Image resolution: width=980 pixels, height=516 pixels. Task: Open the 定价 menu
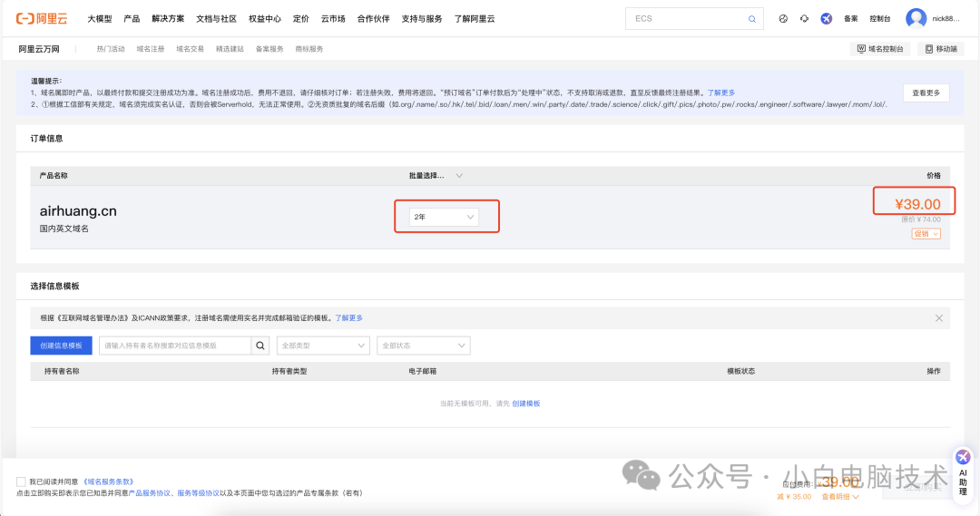point(301,19)
